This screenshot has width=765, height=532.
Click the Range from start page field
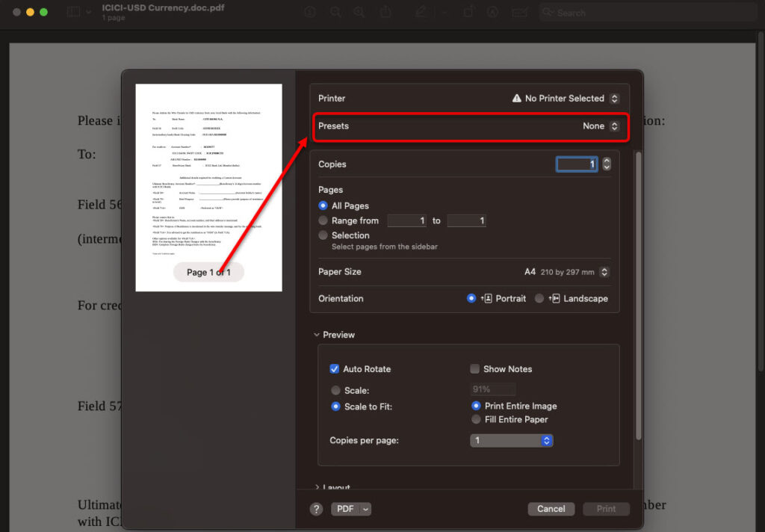pos(407,220)
